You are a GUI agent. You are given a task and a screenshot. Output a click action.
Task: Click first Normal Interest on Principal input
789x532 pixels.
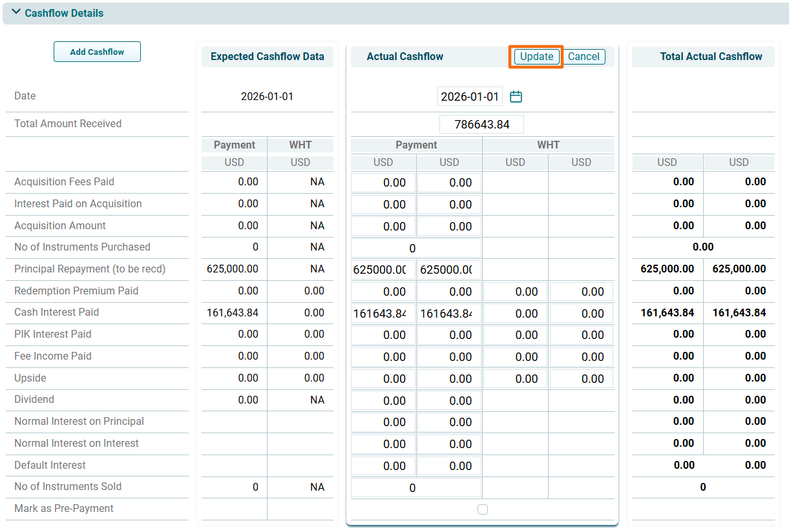[384, 422]
